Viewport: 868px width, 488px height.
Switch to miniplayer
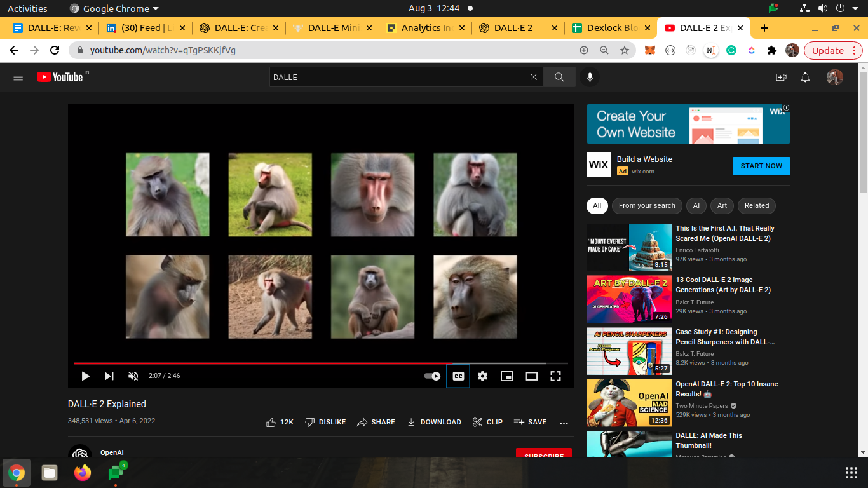507,376
